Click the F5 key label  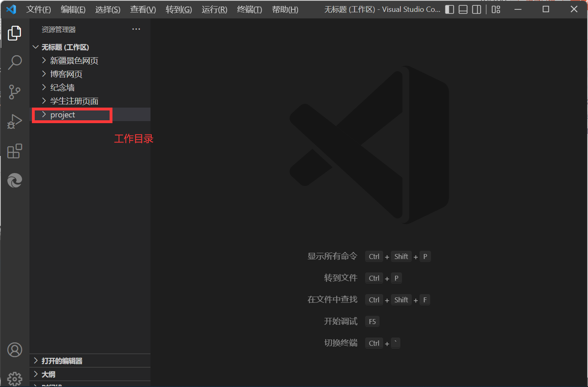point(372,322)
